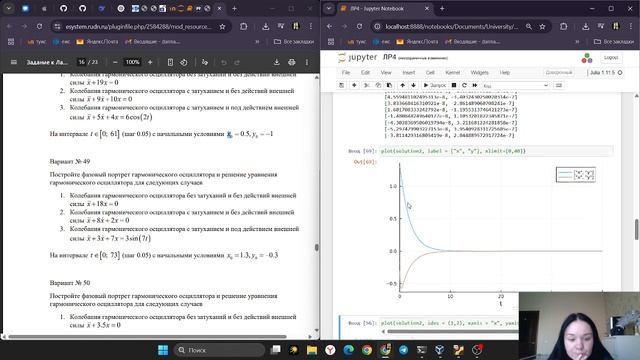The width and height of the screenshot is (640, 360).
Task: Cut selected cell with scissors icon
Action: 367,85
